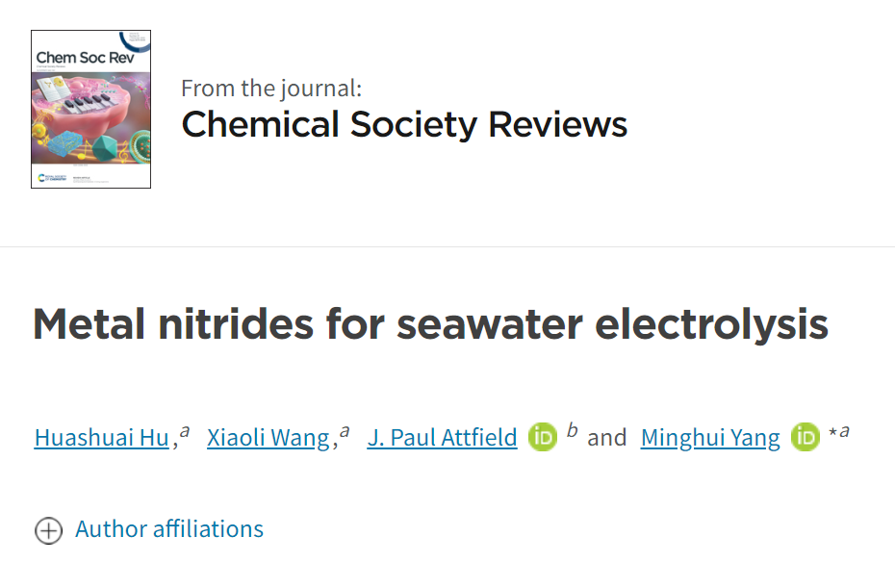The width and height of the screenshot is (895, 588).
Task: Click the Royal Society of Chemistry logo on cover
Action: (x=52, y=178)
